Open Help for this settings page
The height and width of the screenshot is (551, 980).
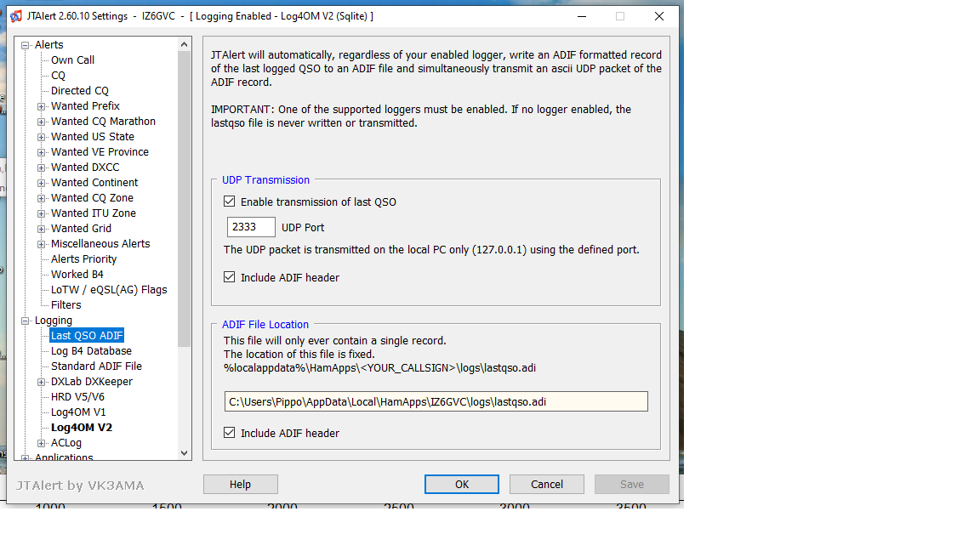tap(240, 484)
